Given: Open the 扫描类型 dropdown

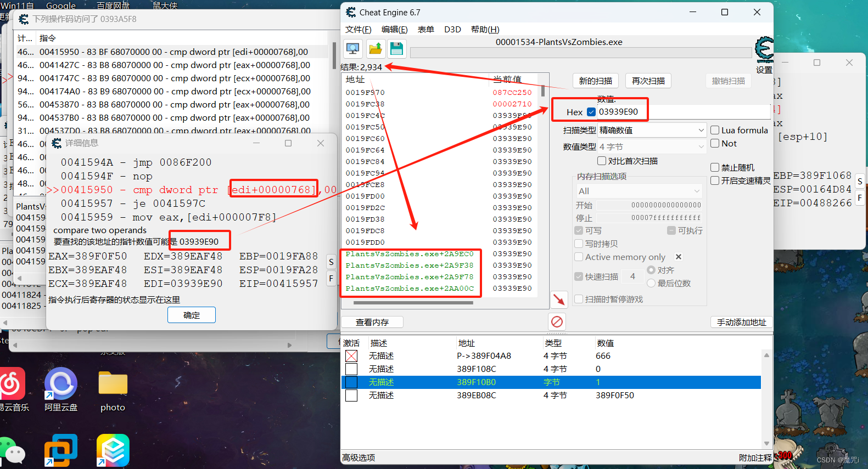Looking at the screenshot, I should 652,130.
